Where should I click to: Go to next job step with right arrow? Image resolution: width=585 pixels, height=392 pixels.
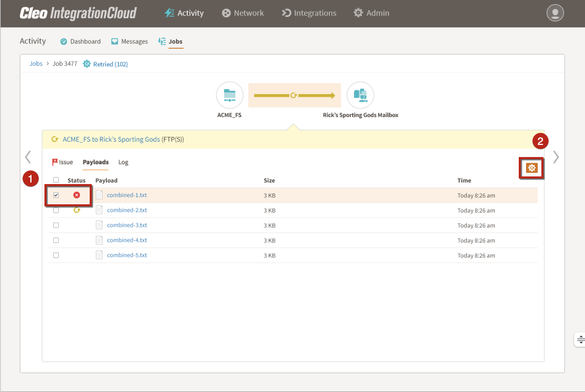pyautogui.click(x=556, y=157)
